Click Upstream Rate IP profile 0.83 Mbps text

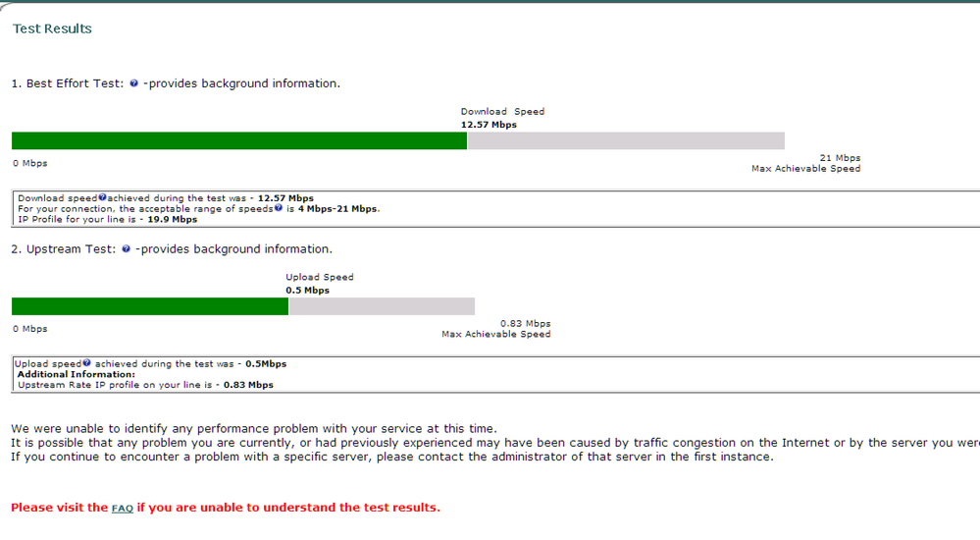point(145,385)
